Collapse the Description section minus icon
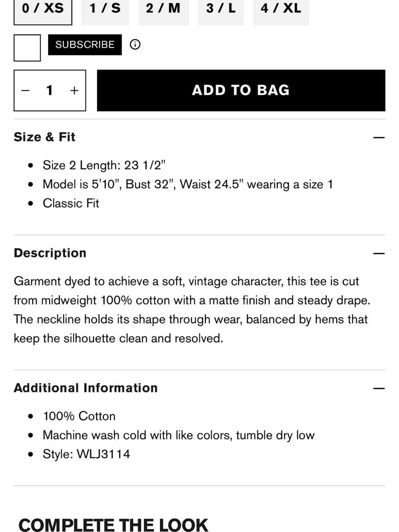The width and height of the screenshot is (399, 532). point(379,253)
